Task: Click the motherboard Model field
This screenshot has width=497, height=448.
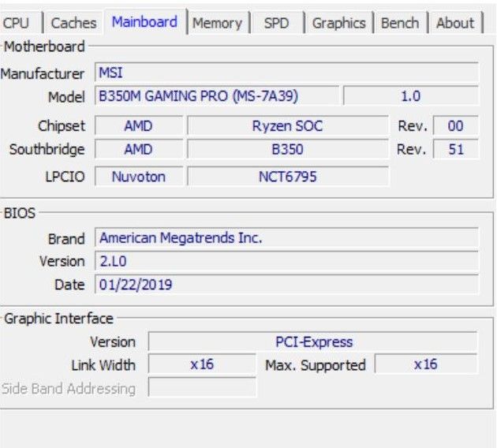Action: (x=217, y=96)
